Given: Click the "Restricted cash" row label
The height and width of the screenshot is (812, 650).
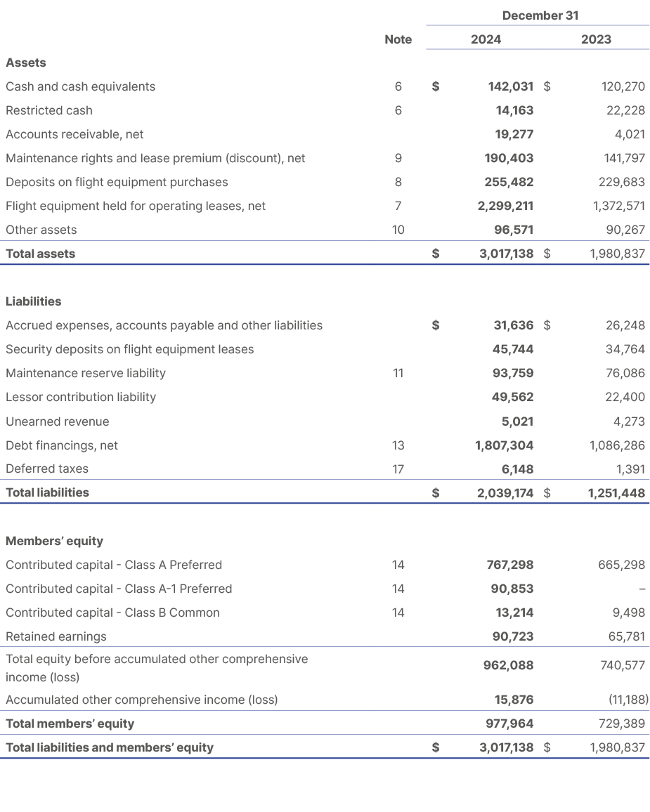Looking at the screenshot, I should click(x=48, y=110).
